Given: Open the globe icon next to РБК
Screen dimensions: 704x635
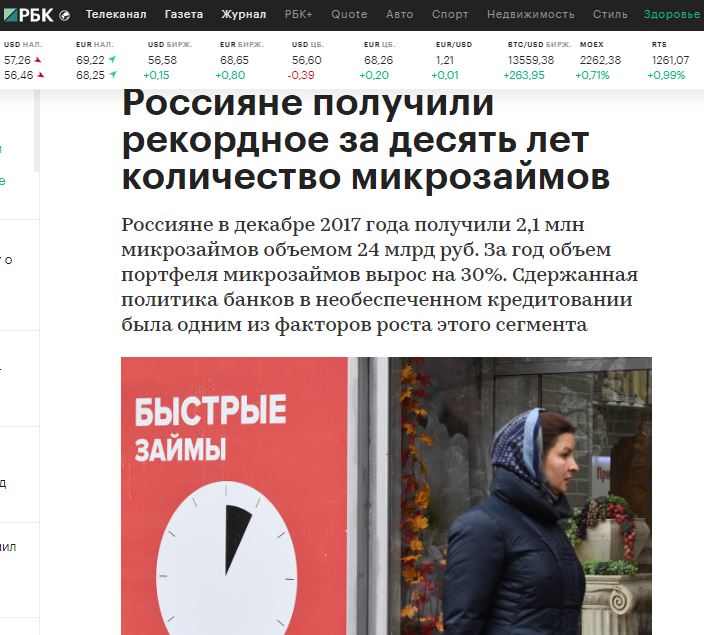Looking at the screenshot, I should point(65,16).
